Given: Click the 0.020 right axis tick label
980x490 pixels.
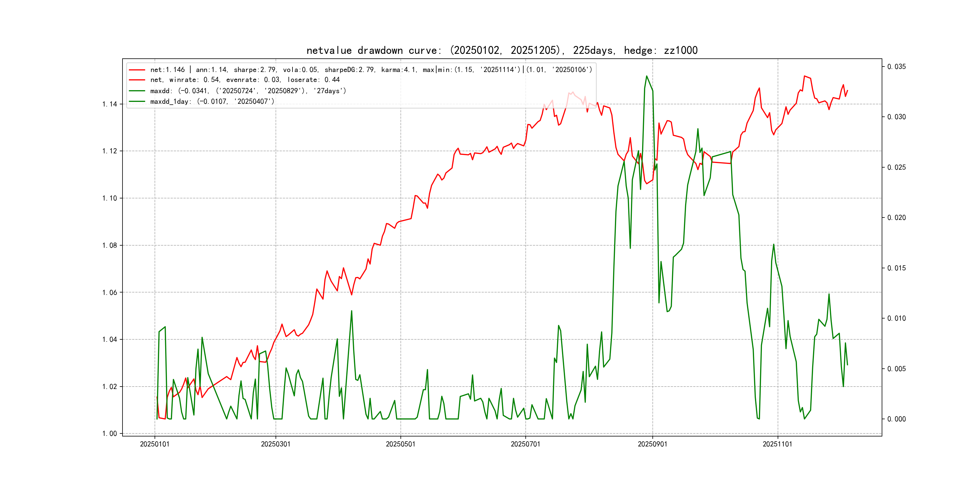Looking at the screenshot, I should tap(896, 217).
